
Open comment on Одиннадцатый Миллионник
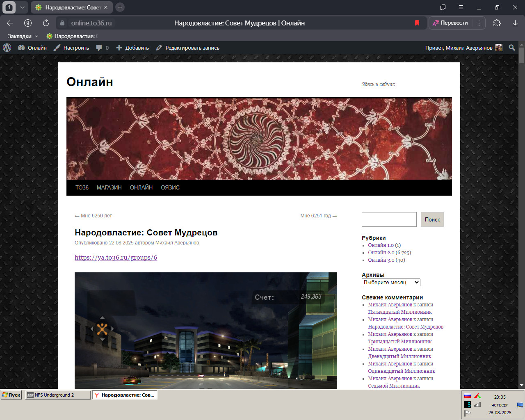[x=402, y=371]
